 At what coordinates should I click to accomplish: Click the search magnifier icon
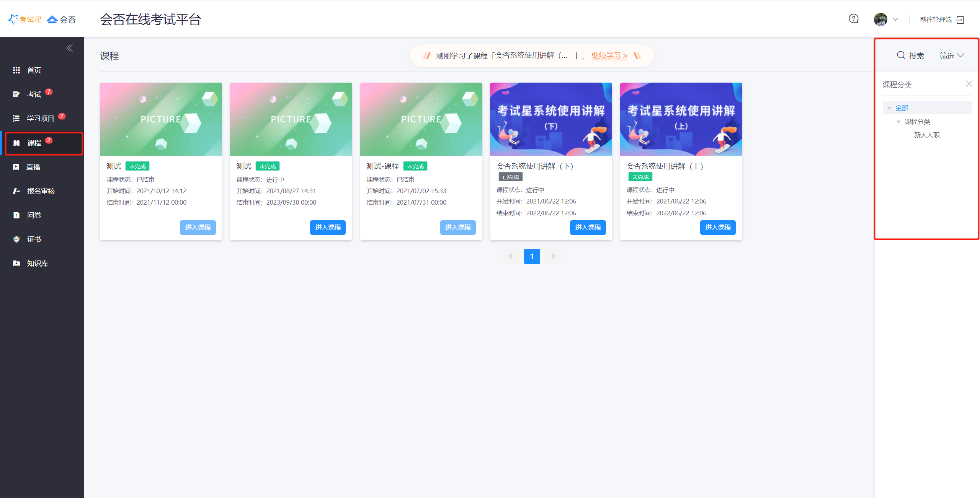[x=901, y=55]
